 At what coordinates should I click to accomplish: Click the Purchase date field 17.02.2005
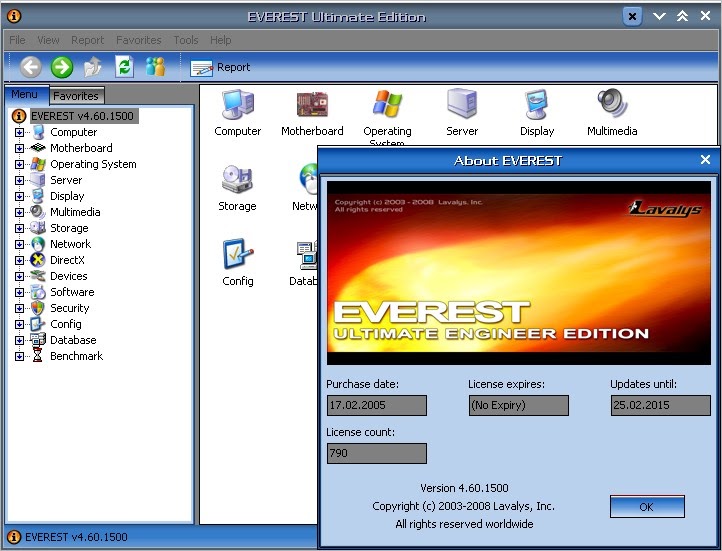(x=377, y=405)
